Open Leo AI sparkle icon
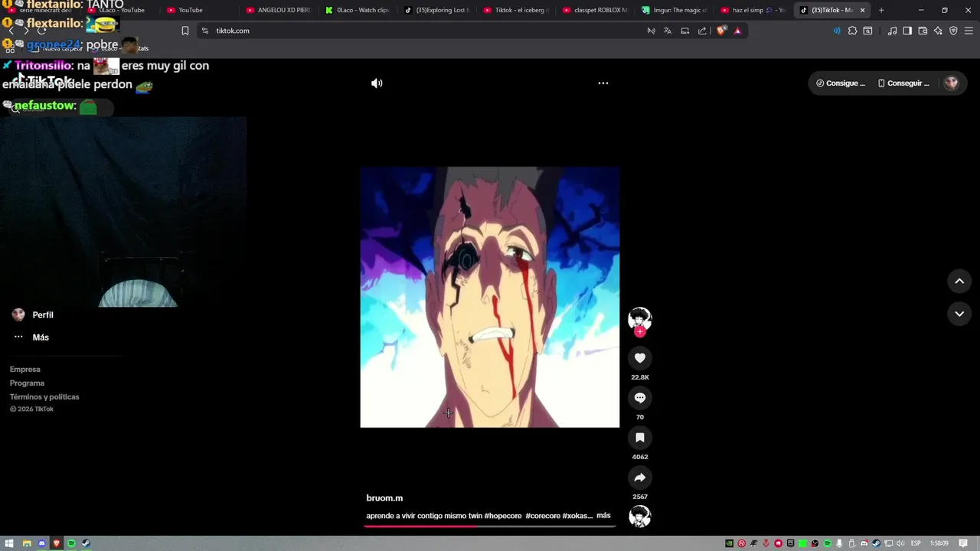The width and height of the screenshot is (980, 551). coord(938,31)
